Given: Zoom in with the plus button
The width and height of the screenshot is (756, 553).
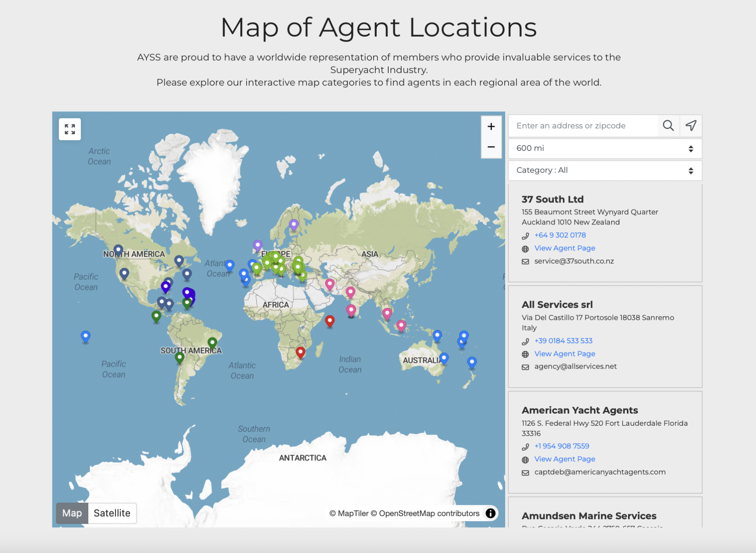Looking at the screenshot, I should pyautogui.click(x=491, y=126).
